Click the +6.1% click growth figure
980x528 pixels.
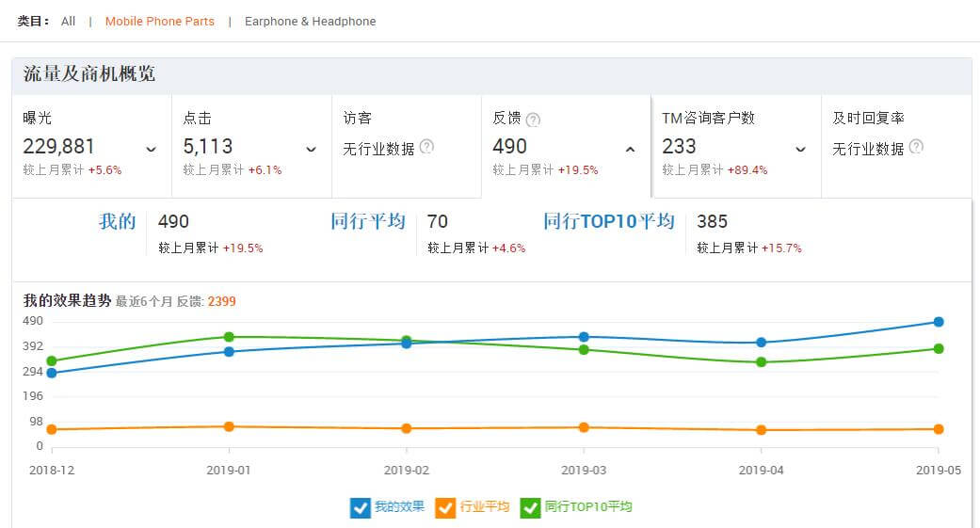point(265,170)
